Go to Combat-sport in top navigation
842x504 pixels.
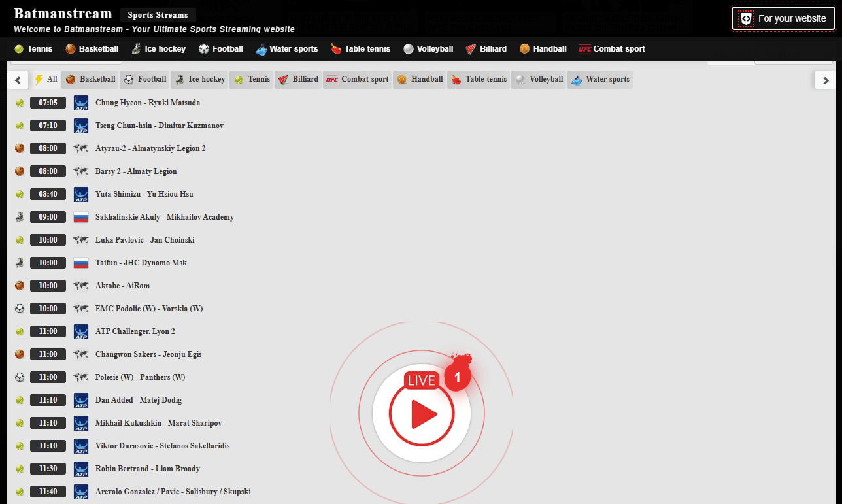pos(612,49)
